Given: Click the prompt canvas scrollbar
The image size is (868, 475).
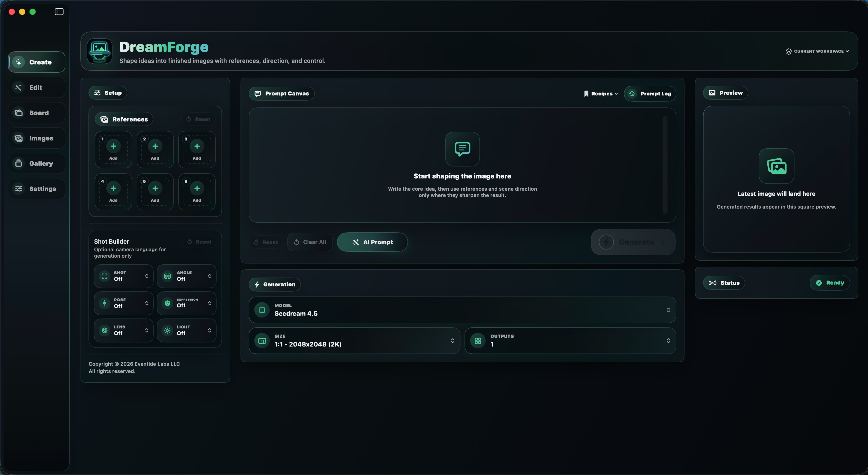Looking at the screenshot, I should point(665,165).
